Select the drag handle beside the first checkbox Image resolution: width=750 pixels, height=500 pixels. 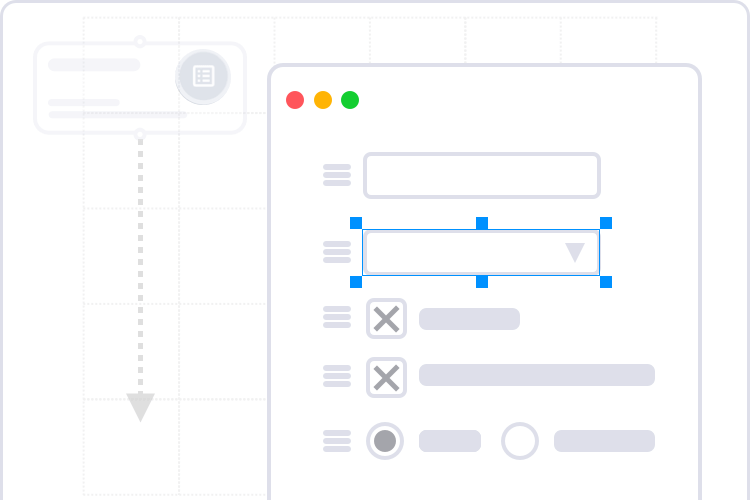[x=337, y=318]
